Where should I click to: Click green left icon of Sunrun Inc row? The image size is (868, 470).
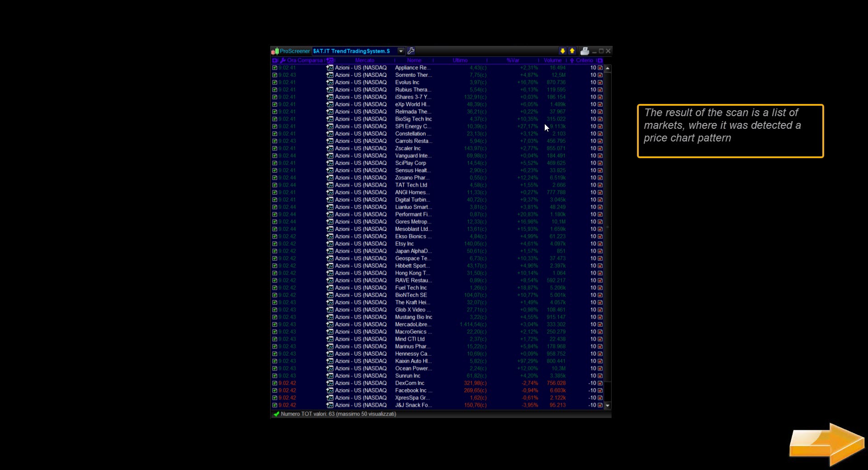click(x=274, y=376)
